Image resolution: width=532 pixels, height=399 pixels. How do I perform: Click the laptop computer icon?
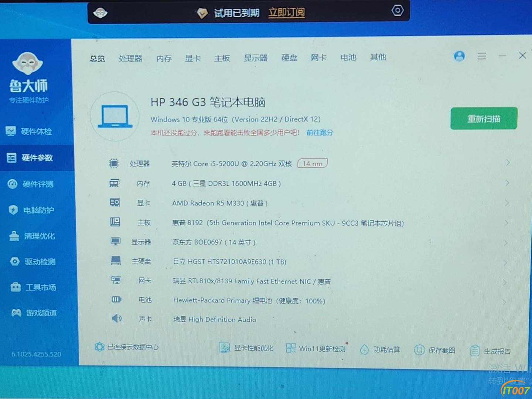(115, 117)
